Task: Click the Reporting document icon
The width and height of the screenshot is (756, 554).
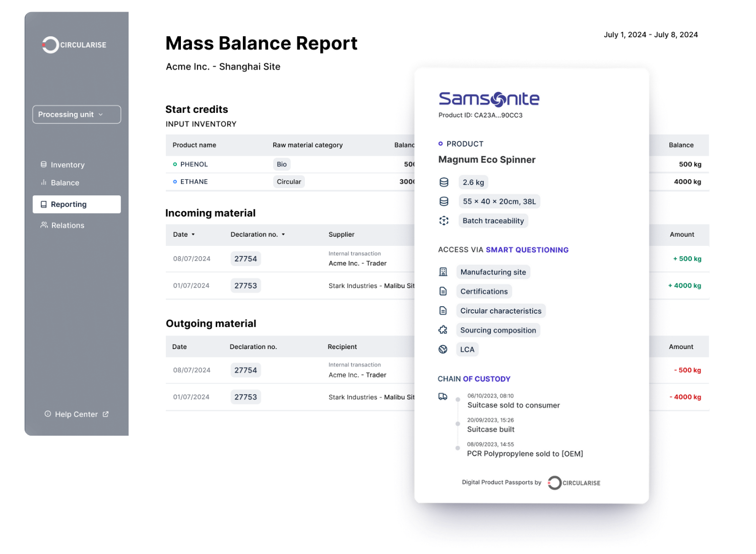Action: pos(44,204)
